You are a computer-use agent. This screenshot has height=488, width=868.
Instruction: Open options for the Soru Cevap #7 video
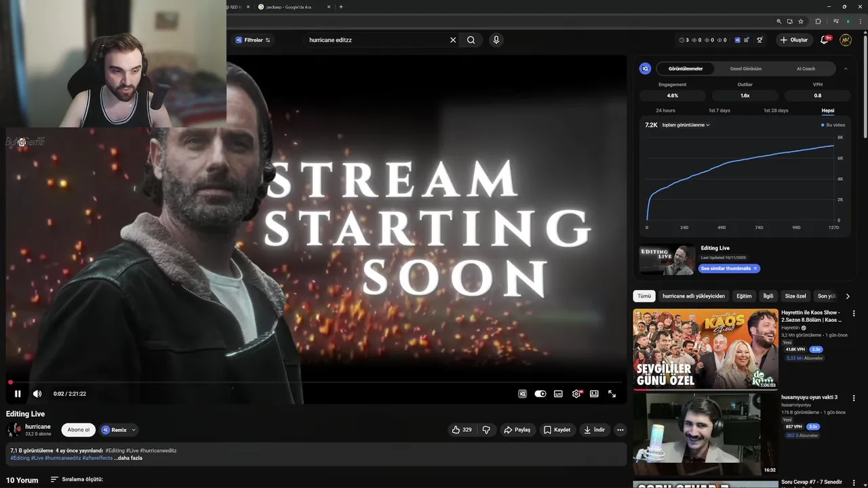854,483
